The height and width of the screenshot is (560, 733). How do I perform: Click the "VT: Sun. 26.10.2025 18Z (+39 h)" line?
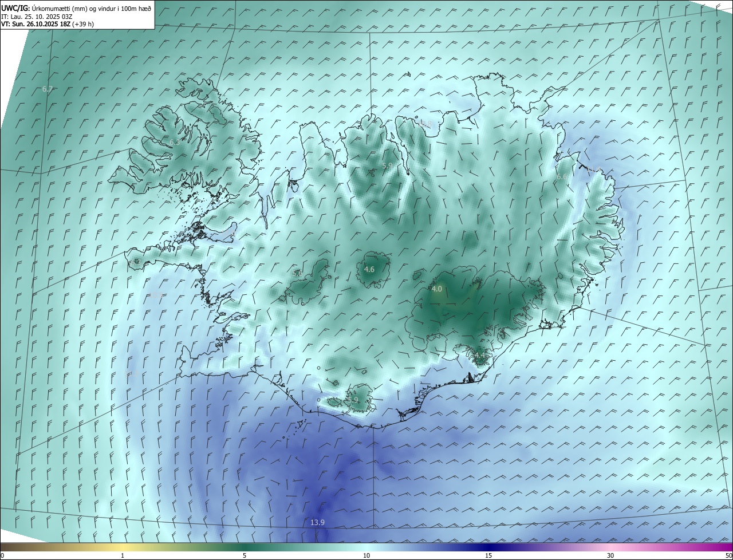[48, 23]
